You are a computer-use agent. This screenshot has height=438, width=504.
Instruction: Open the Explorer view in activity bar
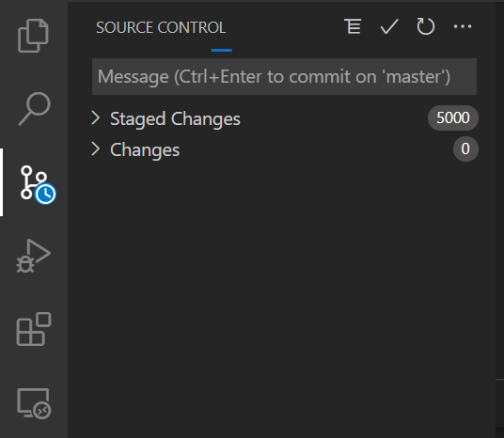point(33,36)
